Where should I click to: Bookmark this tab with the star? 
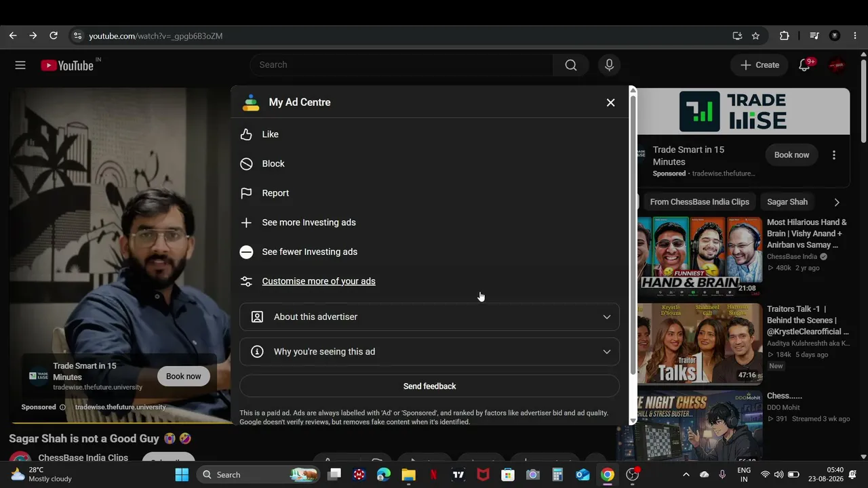tap(755, 36)
